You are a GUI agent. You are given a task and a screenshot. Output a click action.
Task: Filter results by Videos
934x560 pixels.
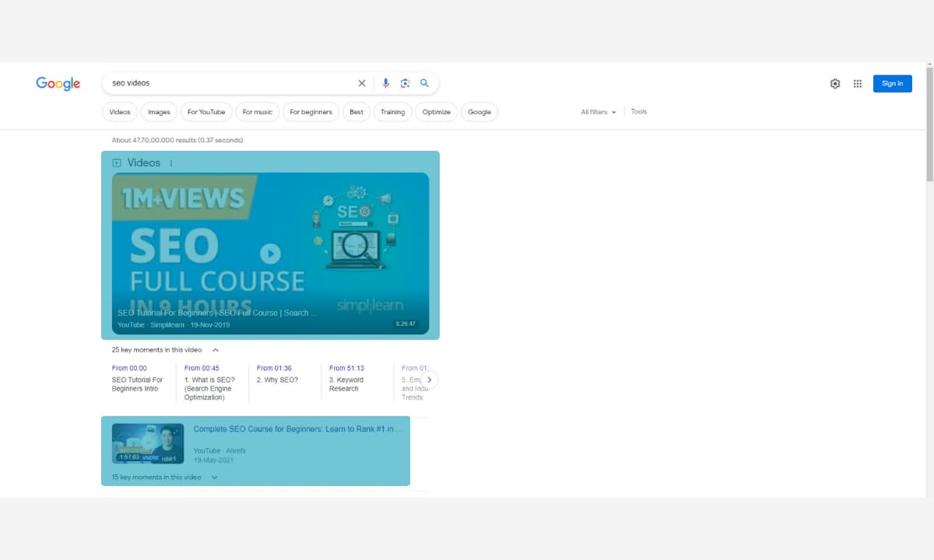120,112
